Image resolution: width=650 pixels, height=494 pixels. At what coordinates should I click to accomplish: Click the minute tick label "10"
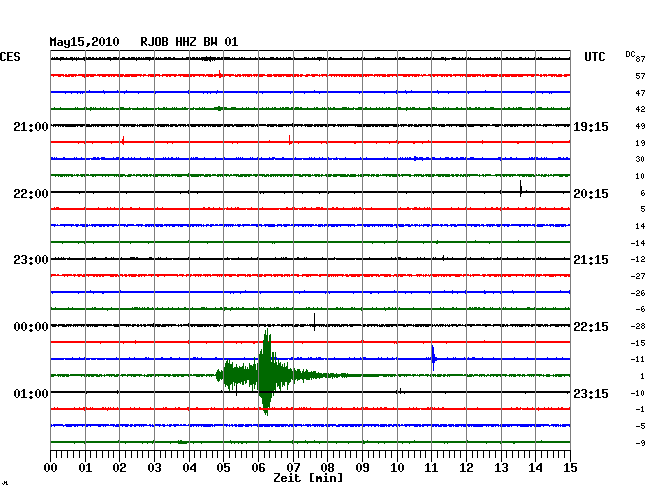pyautogui.click(x=397, y=468)
